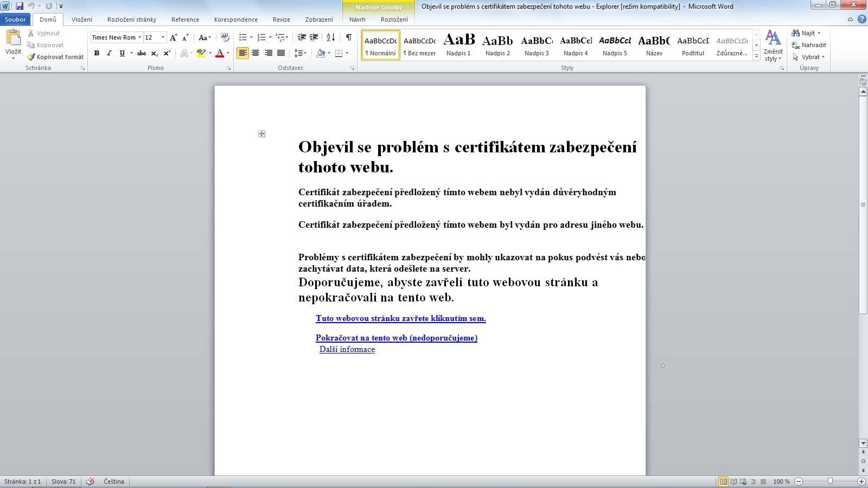Viewport: 868px width, 488px height.
Task: Toggle bold formatting
Action: pos(97,53)
